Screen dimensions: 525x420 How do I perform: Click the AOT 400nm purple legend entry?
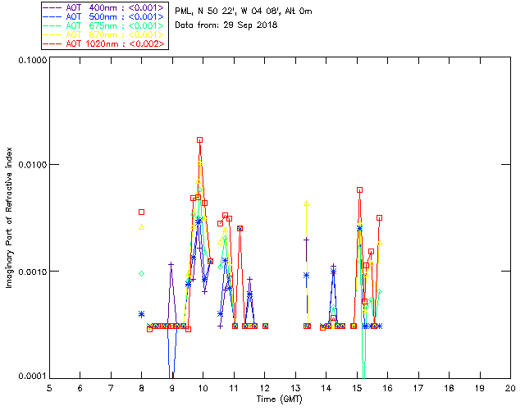[104, 7]
